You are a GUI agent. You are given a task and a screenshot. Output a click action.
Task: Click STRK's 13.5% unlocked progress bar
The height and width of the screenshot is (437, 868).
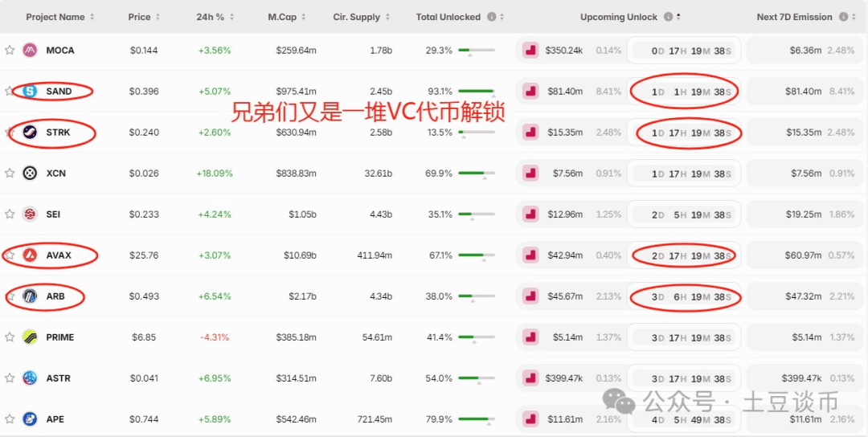coord(477,133)
